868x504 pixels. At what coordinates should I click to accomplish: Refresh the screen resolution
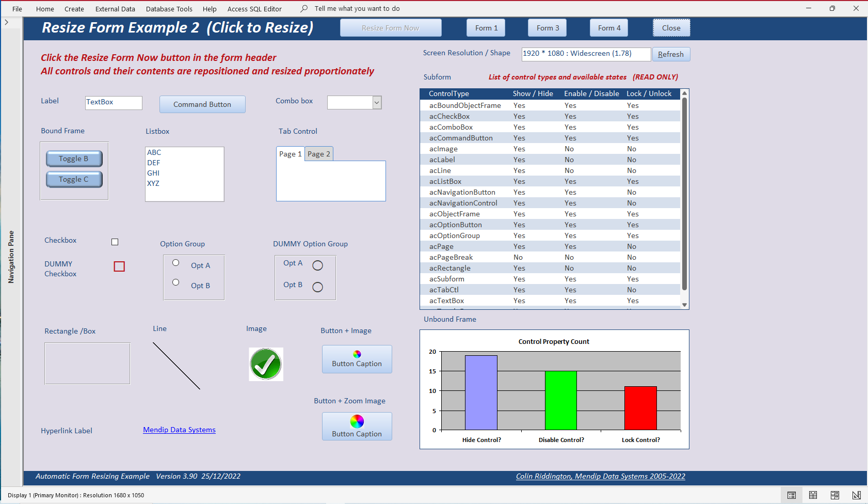coord(671,54)
